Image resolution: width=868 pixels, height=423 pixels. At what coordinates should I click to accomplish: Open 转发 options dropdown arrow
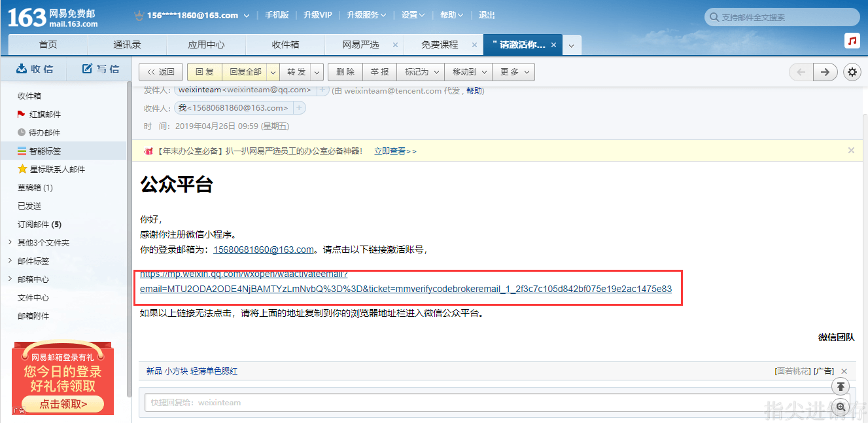[x=317, y=72]
